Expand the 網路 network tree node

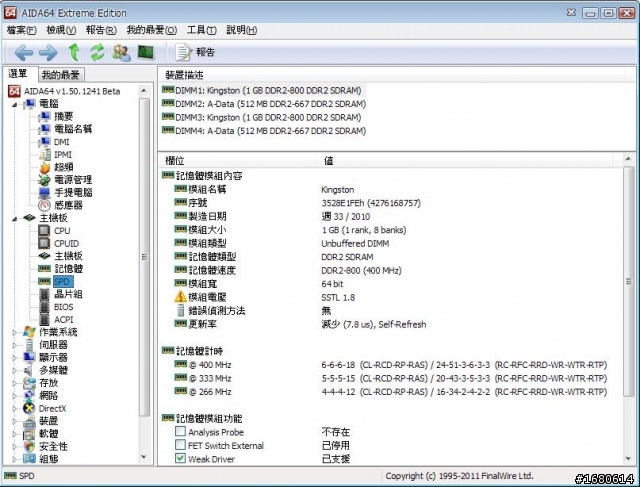point(14,396)
